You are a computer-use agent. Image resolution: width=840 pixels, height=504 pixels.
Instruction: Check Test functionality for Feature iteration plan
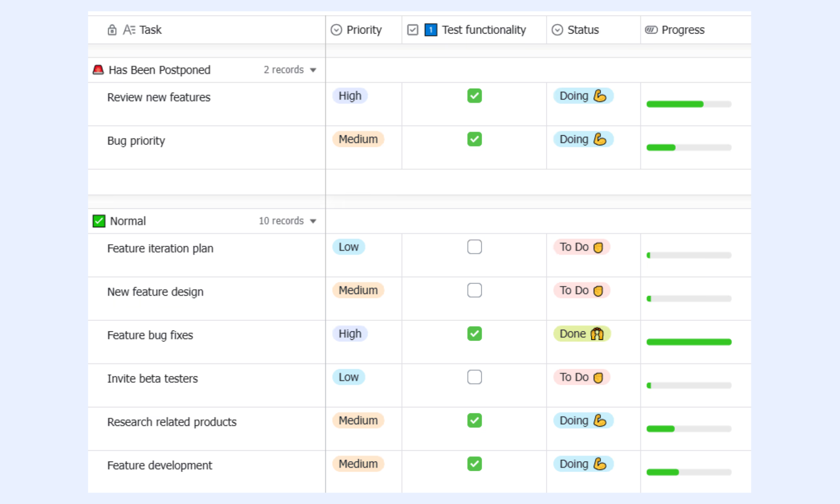click(474, 247)
